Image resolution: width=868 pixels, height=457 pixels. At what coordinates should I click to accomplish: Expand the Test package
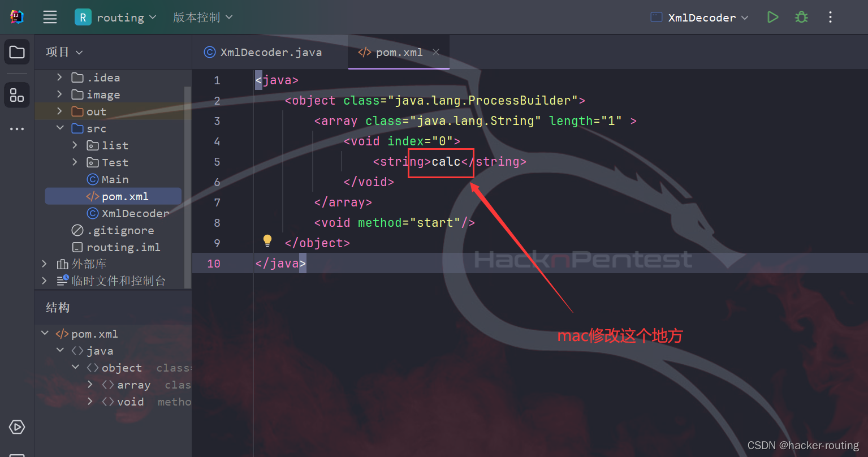75,162
